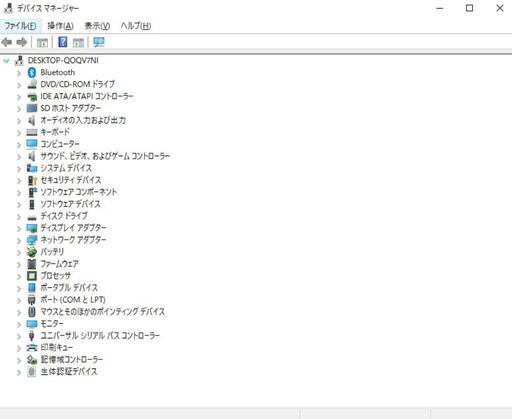Click the DVD/CD-ROM ドライブ icon
The height and width of the screenshot is (419, 512).
(x=32, y=84)
